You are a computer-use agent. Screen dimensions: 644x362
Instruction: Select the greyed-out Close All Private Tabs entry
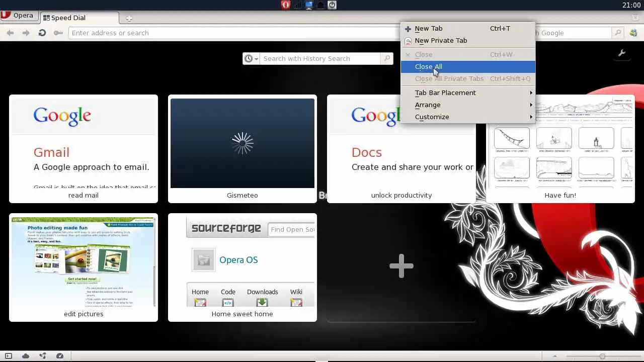tap(468, 79)
